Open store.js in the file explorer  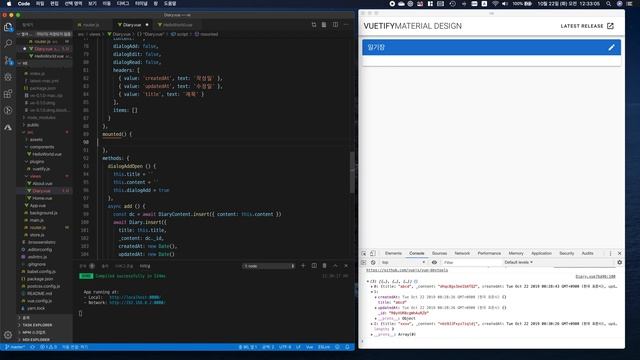click(x=37, y=235)
